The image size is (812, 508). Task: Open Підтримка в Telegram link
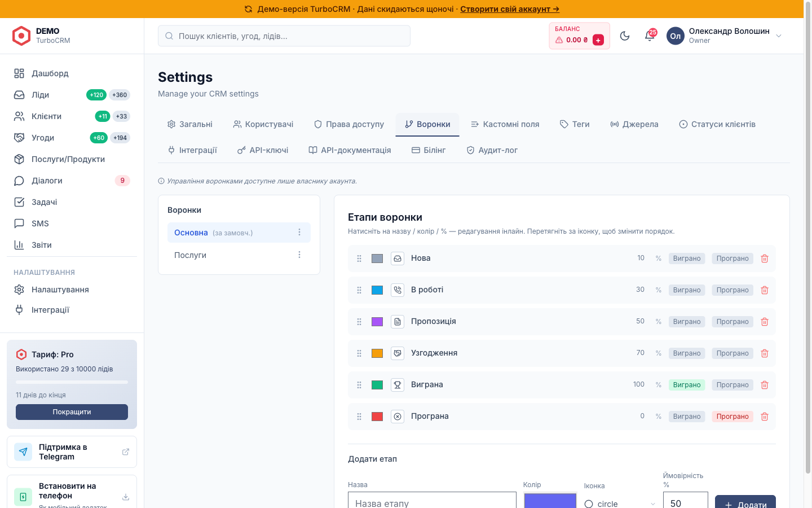(72, 452)
